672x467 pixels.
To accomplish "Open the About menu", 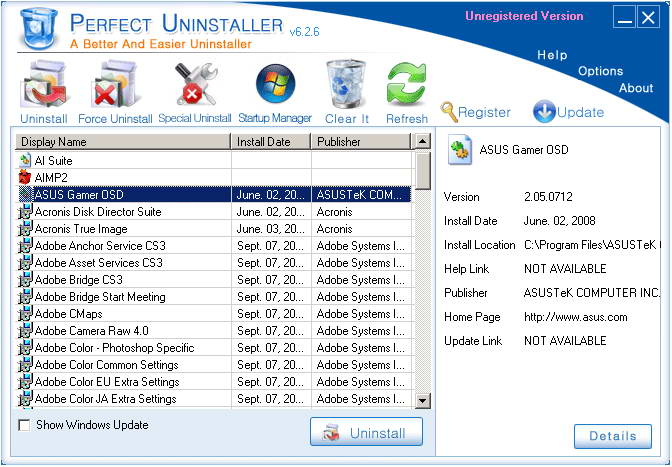I will [x=636, y=88].
